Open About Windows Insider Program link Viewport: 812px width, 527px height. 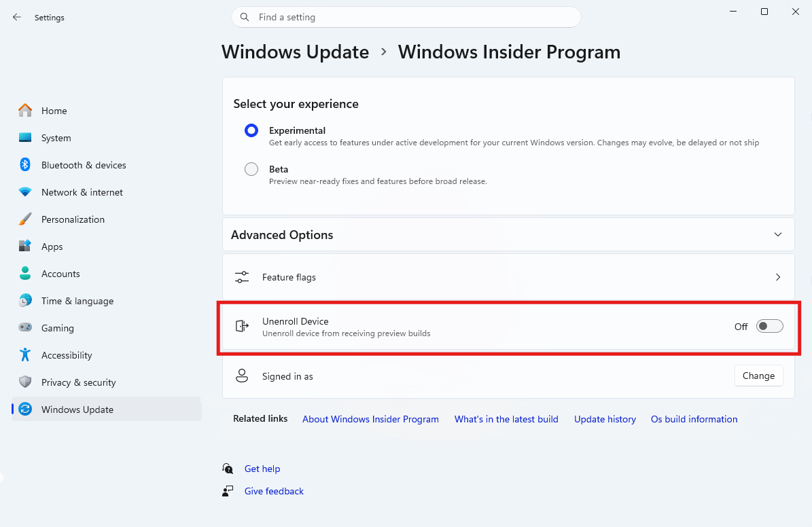(x=370, y=419)
